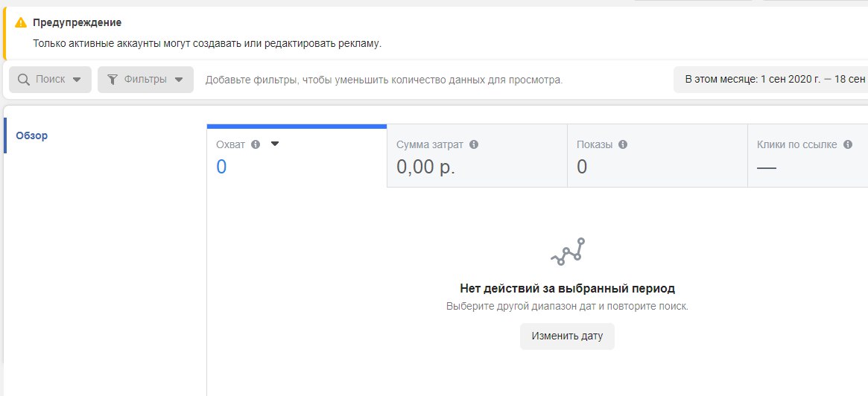
Task: Click the info icon next to Сумма затрат
Action: (474, 144)
